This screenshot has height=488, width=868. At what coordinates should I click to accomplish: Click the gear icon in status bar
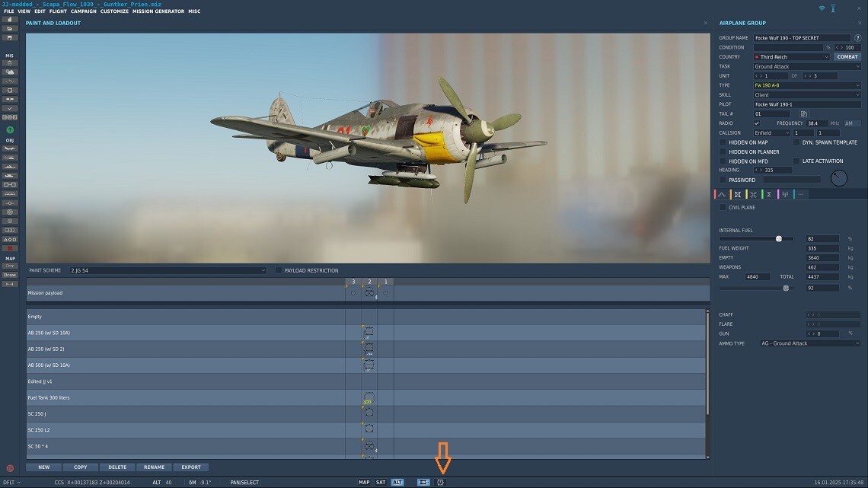(441, 483)
